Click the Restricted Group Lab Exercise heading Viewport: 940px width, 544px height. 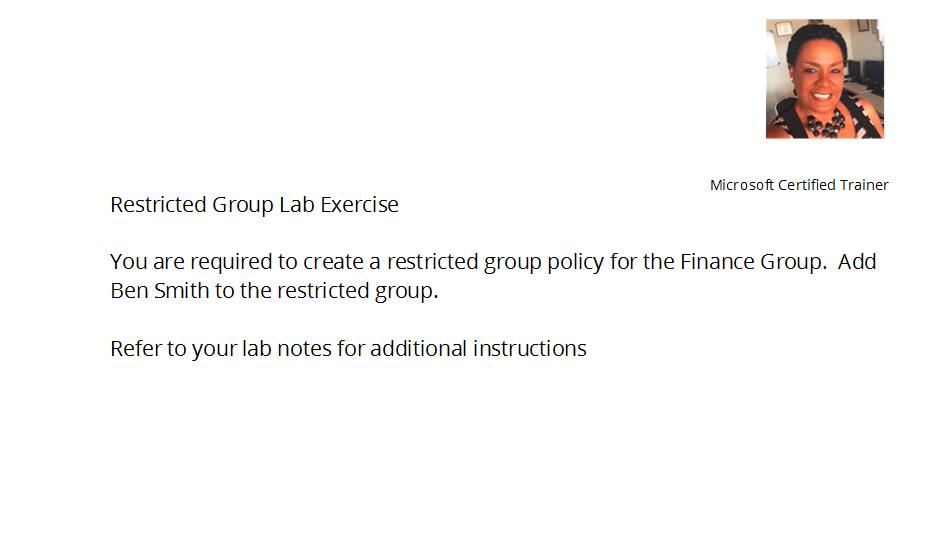pos(254,205)
